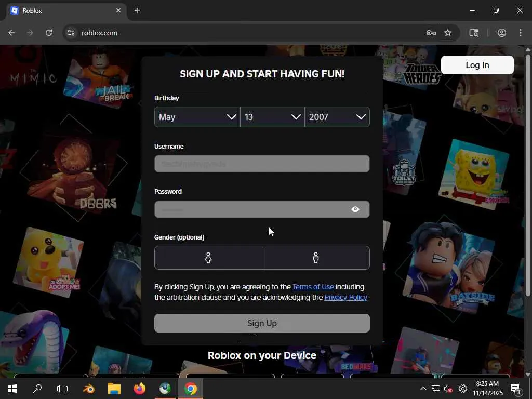The width and height of the screenshot is (532, 399).
Task: Select the male gender option
Action: [x=316, y=258]
